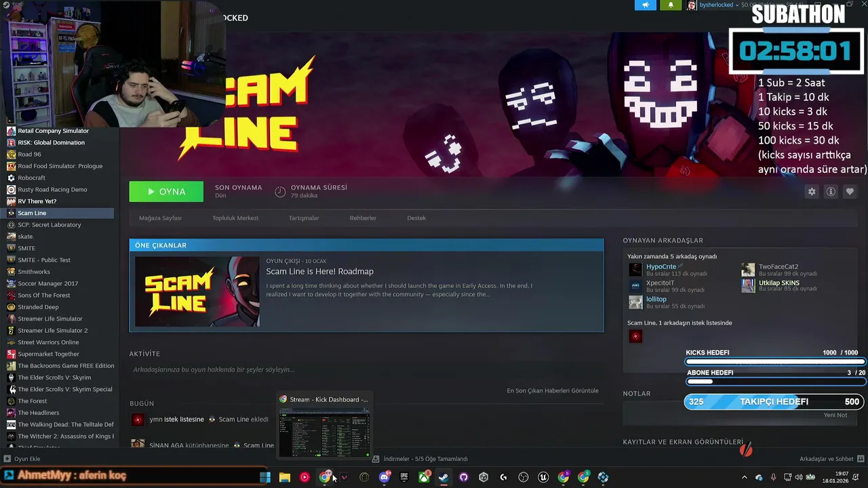The image size is (868, 488).
Task: Select Sons Of The Forest in library
Action: point(60,295)
